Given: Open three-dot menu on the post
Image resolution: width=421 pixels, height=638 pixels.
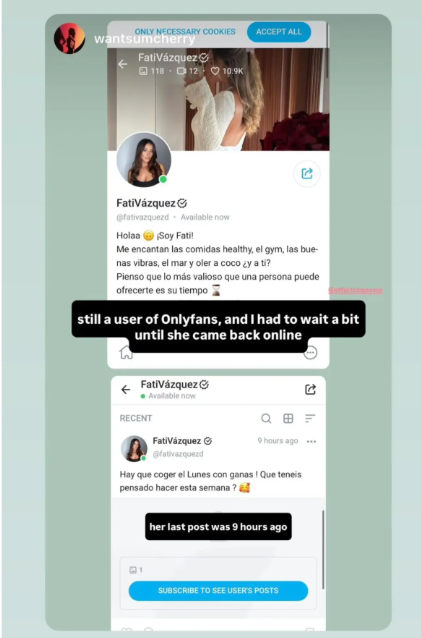Looking at the screenshot, I should 312,441.
